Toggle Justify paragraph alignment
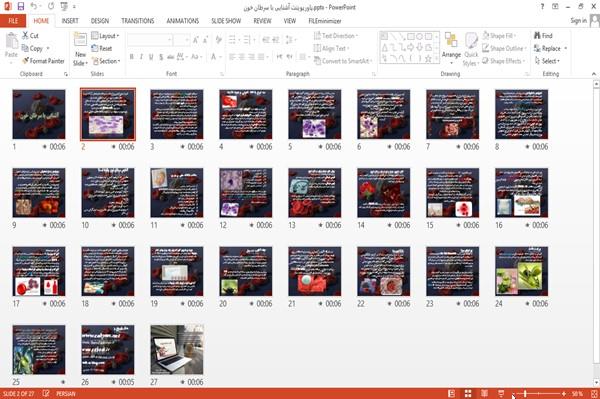Screen dimensions: 600x399 [261, 57]
